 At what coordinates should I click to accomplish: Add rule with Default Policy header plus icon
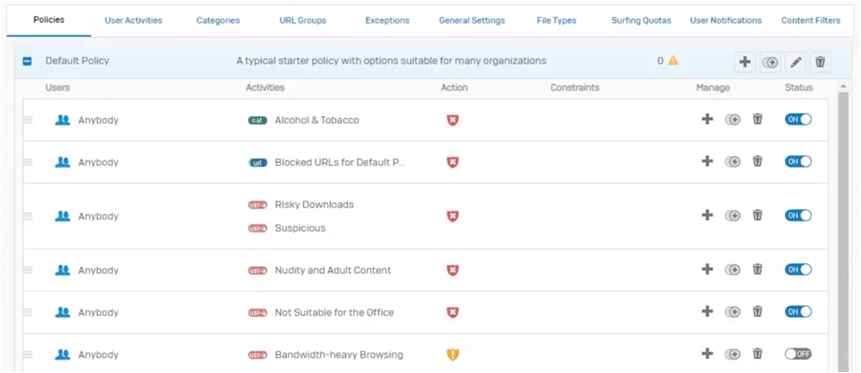(745, 62)
